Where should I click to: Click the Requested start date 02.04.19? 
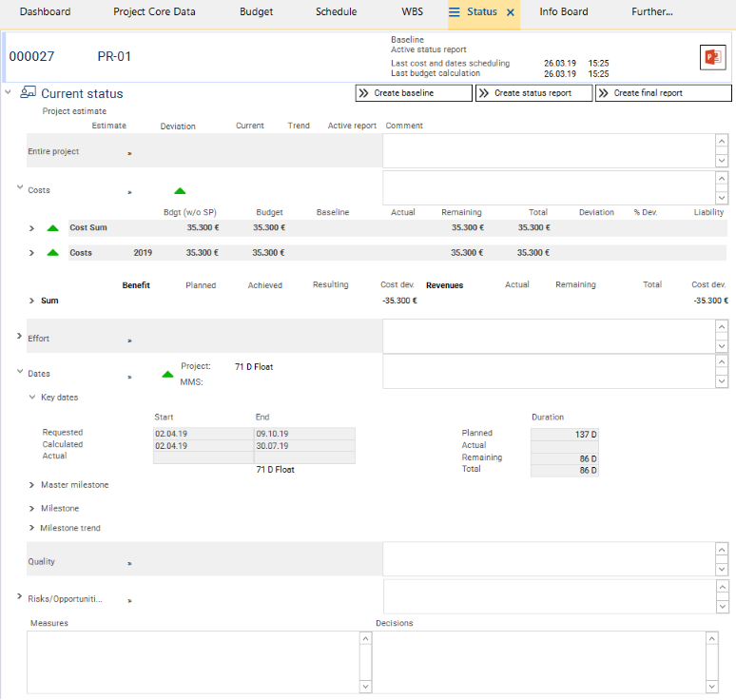203,434
